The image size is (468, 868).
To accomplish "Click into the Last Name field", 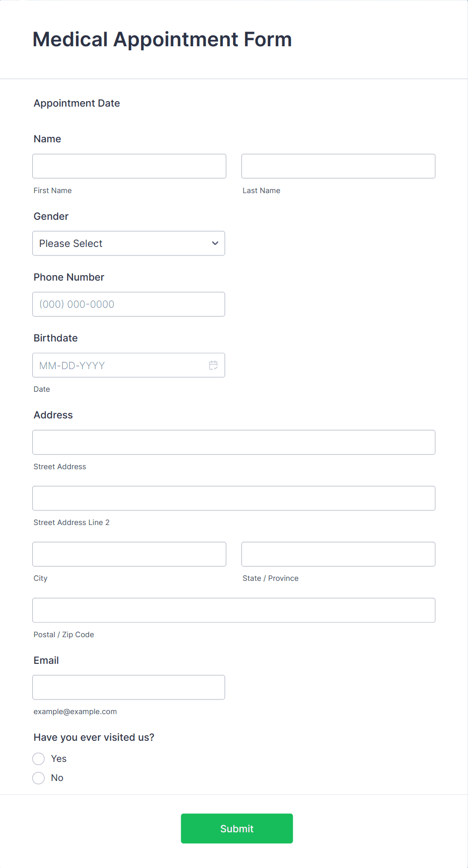I will pyautogui.click(x=338, y=166).
